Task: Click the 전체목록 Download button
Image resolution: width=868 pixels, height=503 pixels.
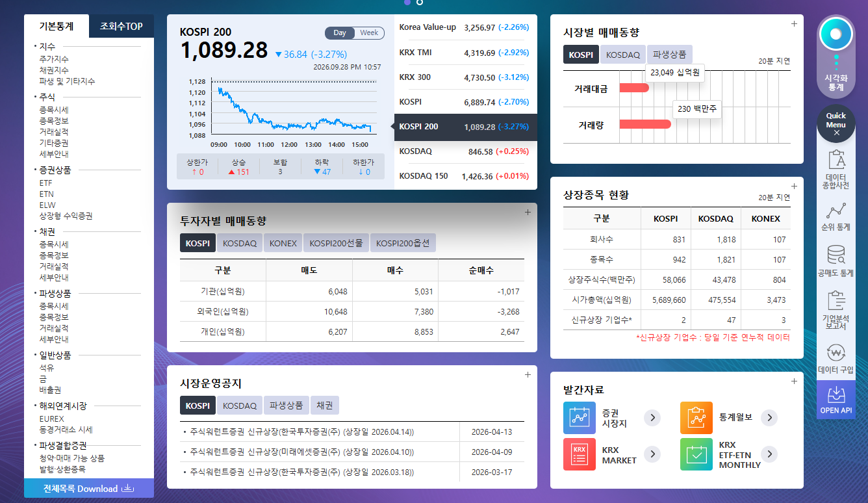Action: [x=89, y=489]
